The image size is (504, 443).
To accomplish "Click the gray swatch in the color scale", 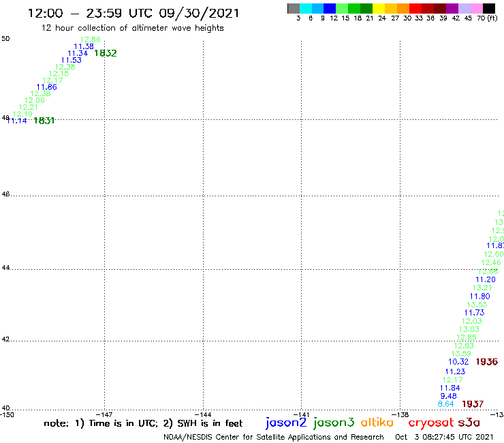I will tap(294, 8).
